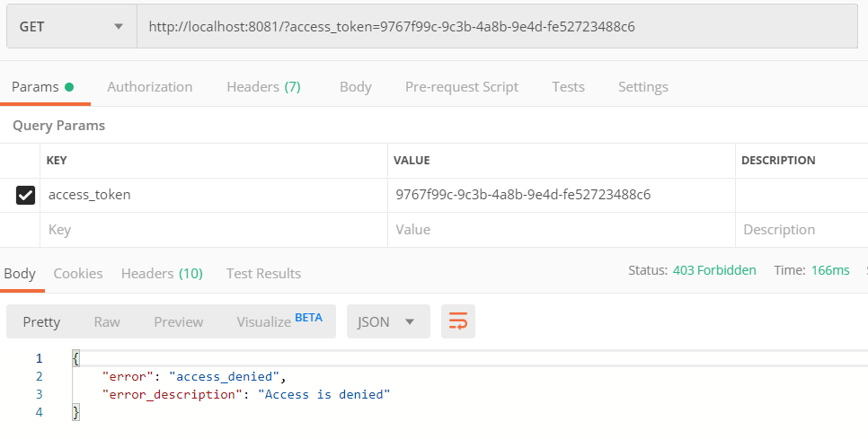The height and width of the screenshot is (439, 868).
Task: Select the request Body tab
Action: tap(355, 87)
